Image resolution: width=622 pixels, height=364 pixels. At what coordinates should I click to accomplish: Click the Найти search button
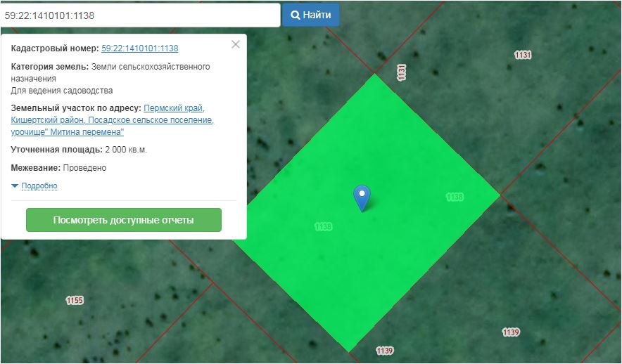(x=310, y=15)
